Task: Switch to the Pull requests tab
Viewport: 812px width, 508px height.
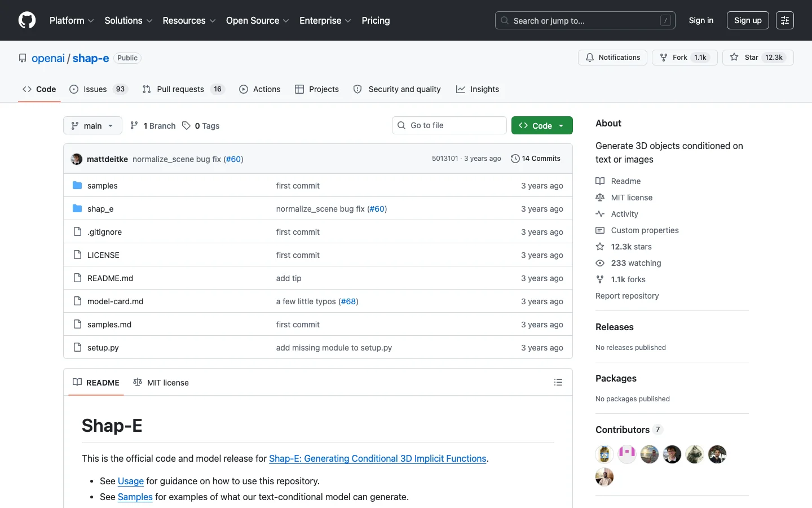Action: (x=183, y=89)
